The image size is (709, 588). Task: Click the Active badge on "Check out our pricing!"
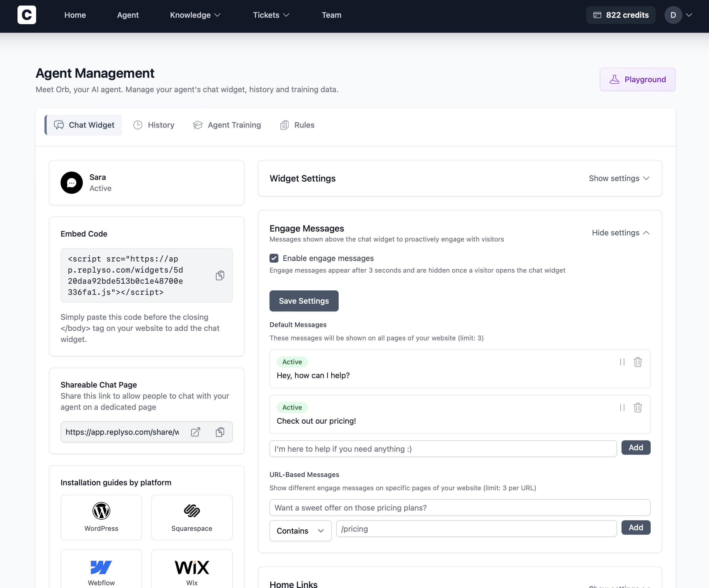pos(292,408)
